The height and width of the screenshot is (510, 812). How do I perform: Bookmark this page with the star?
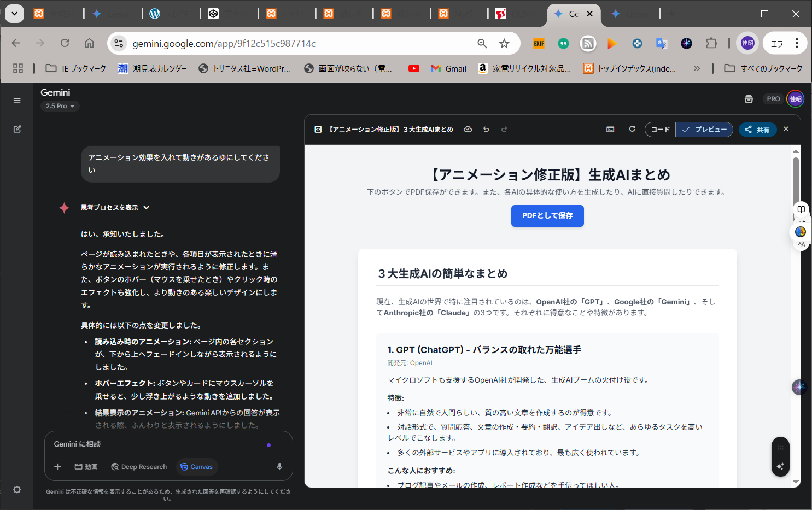pyautogui.click(x=504, y=43)
